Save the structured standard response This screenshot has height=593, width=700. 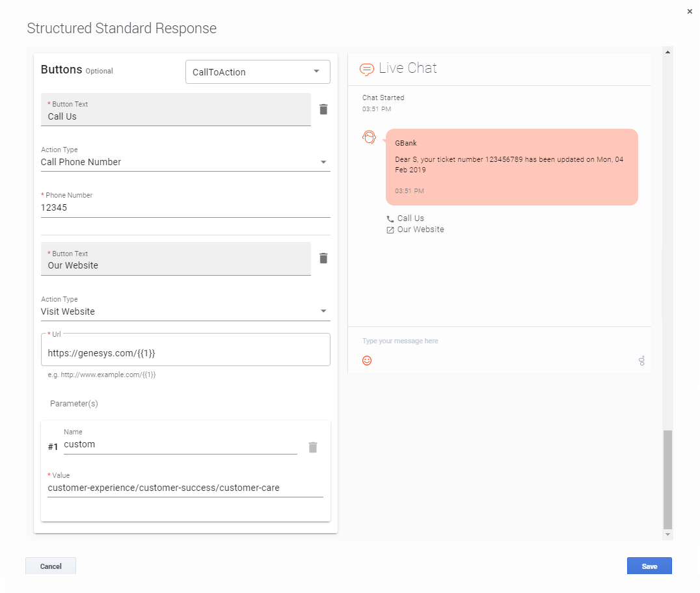pos(649,566)
